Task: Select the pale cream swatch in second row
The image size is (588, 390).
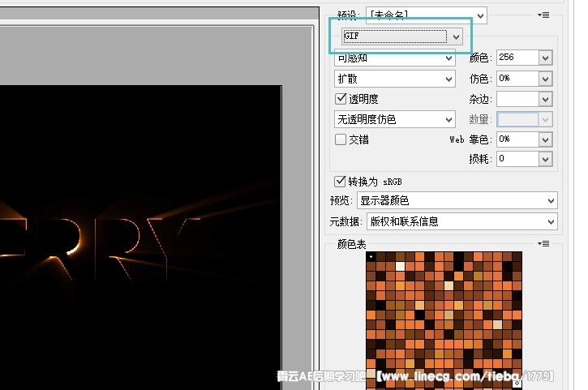Action: click(400, 266)
